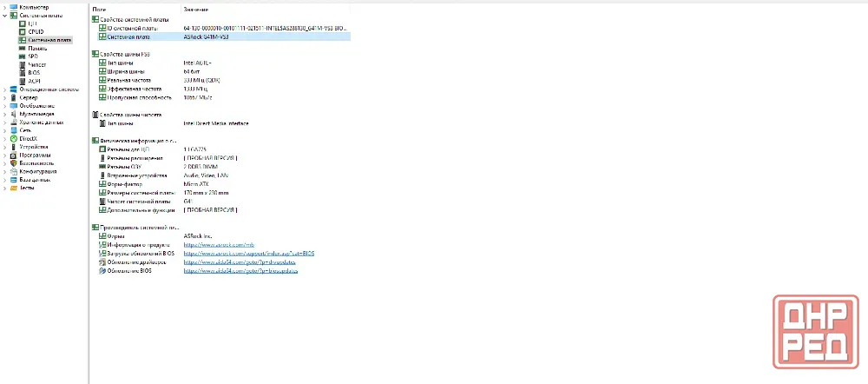Open the ASRock BIOS support download link
Viewport: 868px width, 384px height.
pos(249,253)
